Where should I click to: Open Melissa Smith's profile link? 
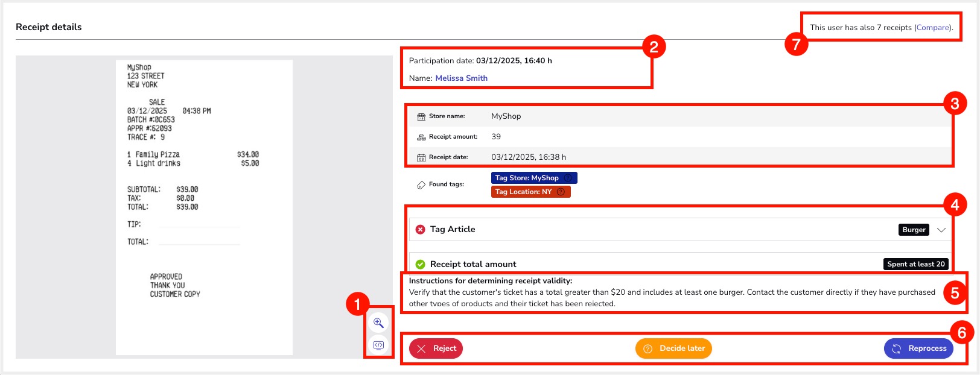(x=461, y=78)
